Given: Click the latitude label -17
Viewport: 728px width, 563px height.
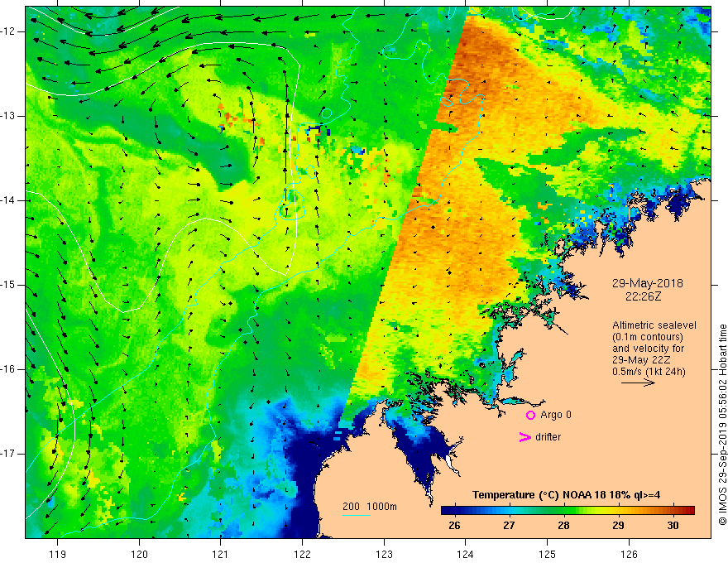Looking at the screenshot, I should tap(9, 454).
